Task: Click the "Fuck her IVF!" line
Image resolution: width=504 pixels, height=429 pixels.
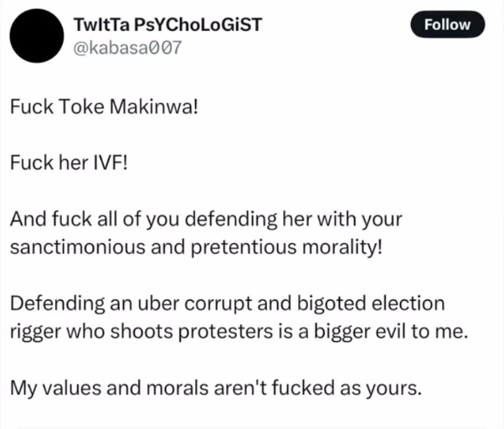Action: coord(69,163)
